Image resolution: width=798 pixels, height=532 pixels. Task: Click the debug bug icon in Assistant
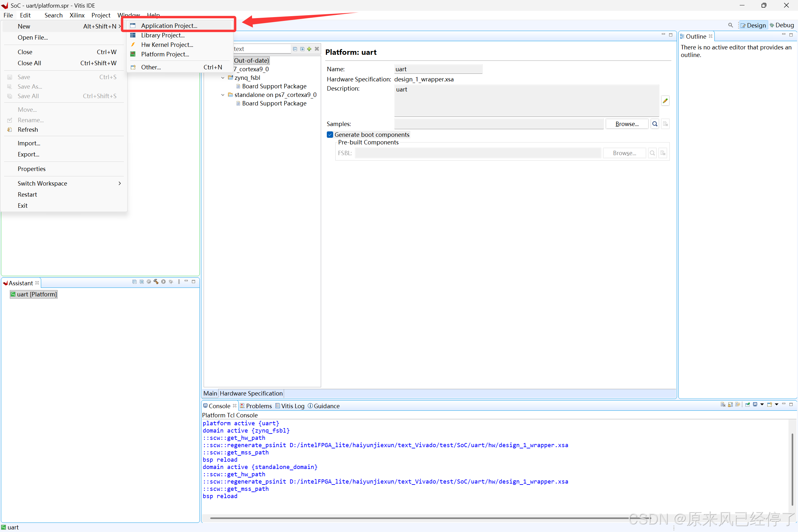tap(171, 282)
